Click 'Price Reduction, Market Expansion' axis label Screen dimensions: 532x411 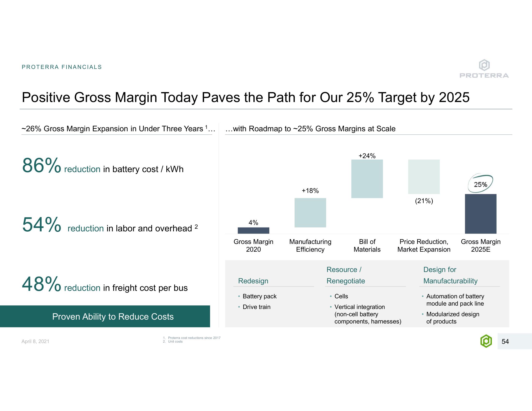(424, 245)
